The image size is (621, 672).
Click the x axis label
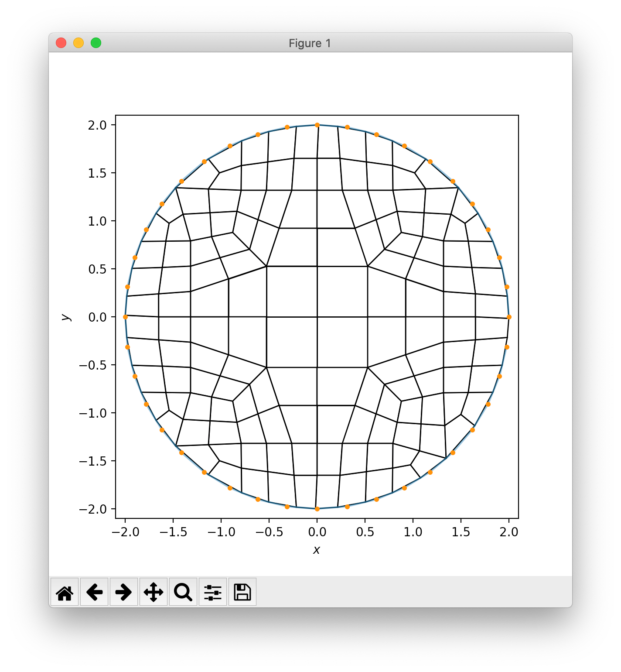317,550
